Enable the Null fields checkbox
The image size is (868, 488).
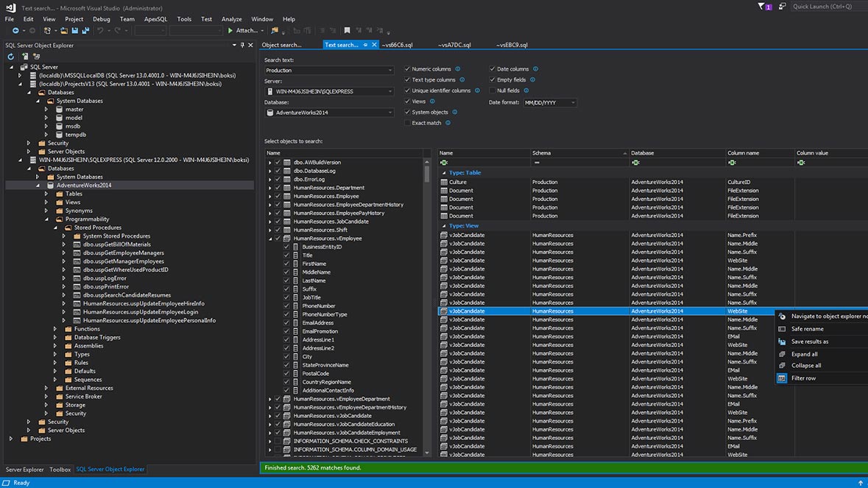tap(492, 91)
